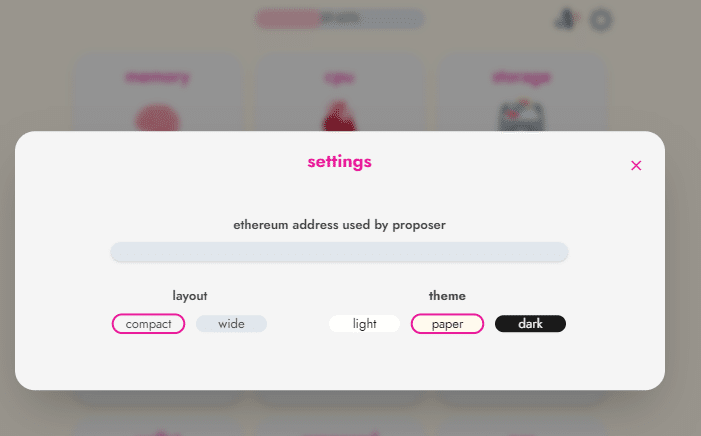Click the memory card icon
The image size is (701, 436).
point(158,119)
